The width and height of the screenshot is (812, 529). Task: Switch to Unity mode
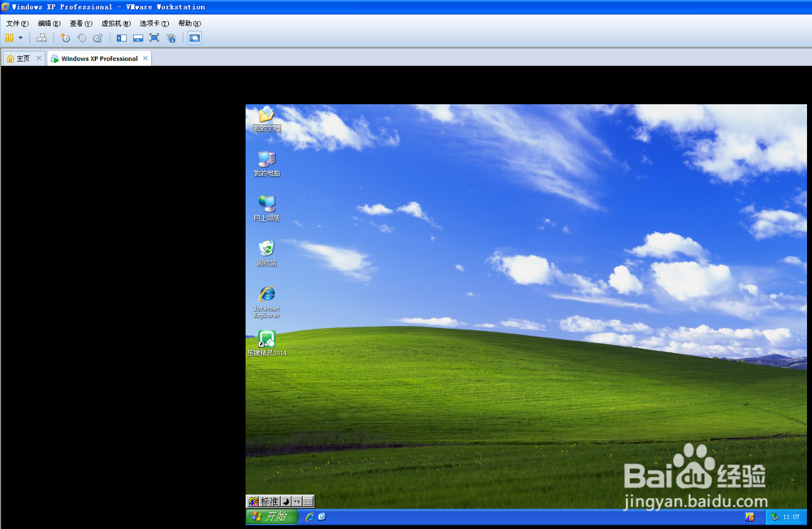[171, 38]
